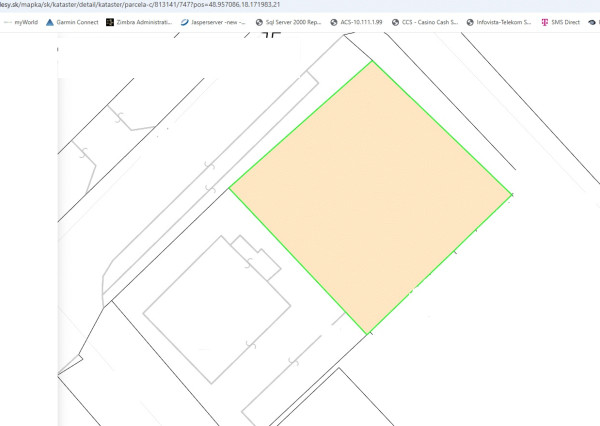This screenshot has width=600, height=426.
Task: Open the CCS - Casino Cash bookmark icon
Action: coord(394,21)
